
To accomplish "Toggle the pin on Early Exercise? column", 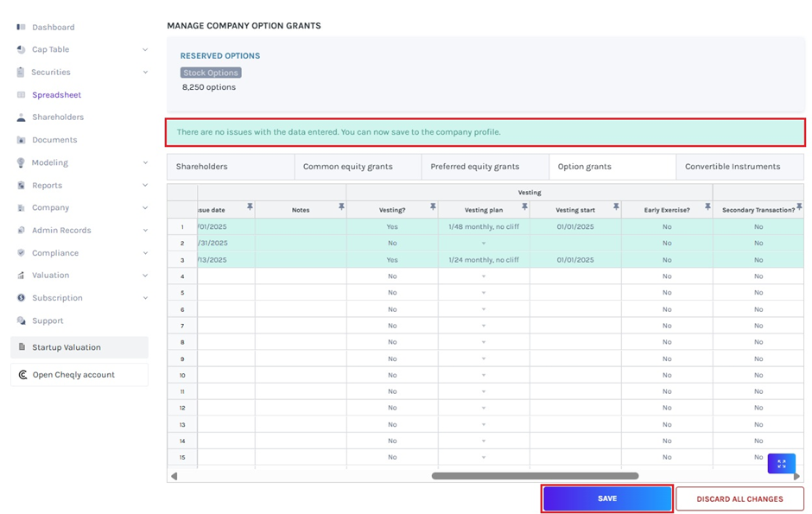I will [707, 207].
